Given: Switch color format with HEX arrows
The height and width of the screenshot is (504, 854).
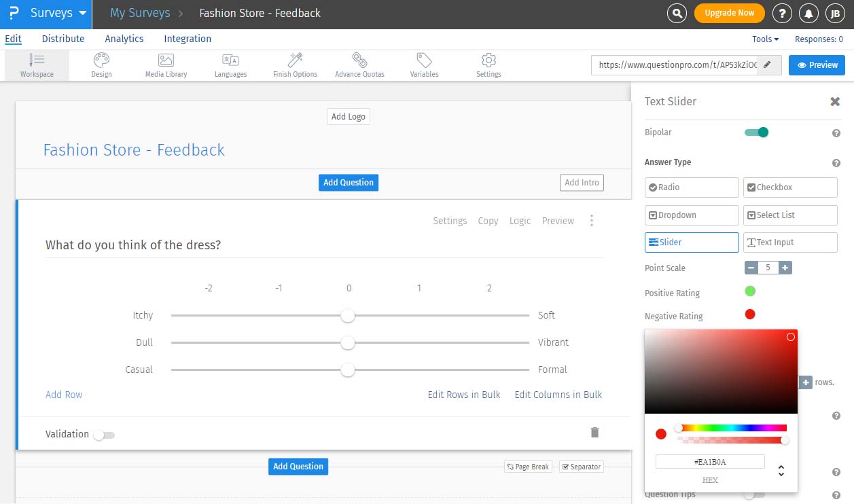Looking at the screenshot, I should (x=781, y=470).
